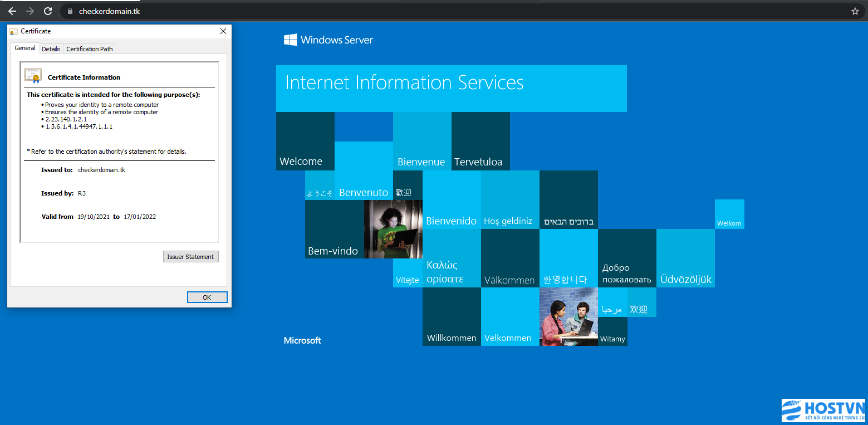The width and height of the screenshot is (868, 425).
Task: Click the Witamy tile
Action: (x=612, y=331)
